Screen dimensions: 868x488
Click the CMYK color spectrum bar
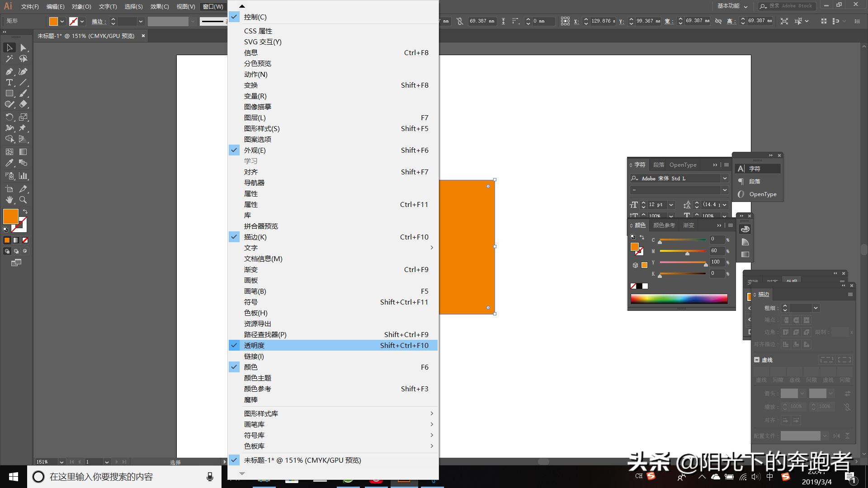pyautogui.click(x=679, y=299)
